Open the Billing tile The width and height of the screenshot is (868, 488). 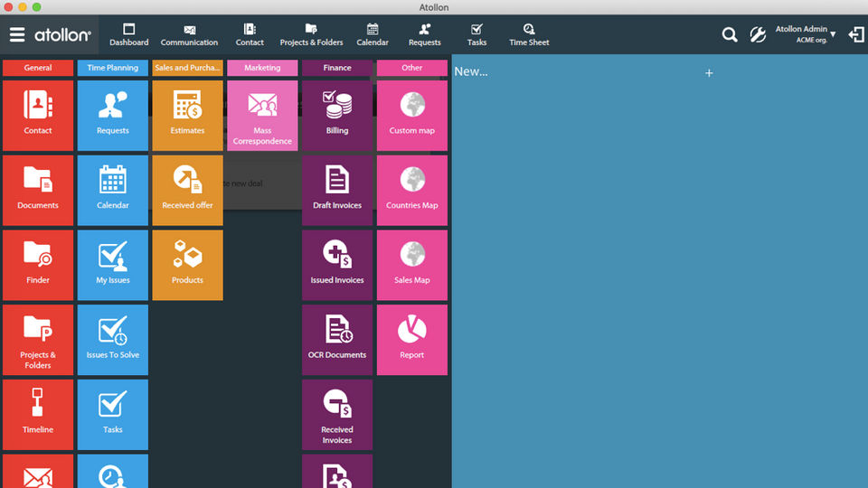[x=337, y=115]
